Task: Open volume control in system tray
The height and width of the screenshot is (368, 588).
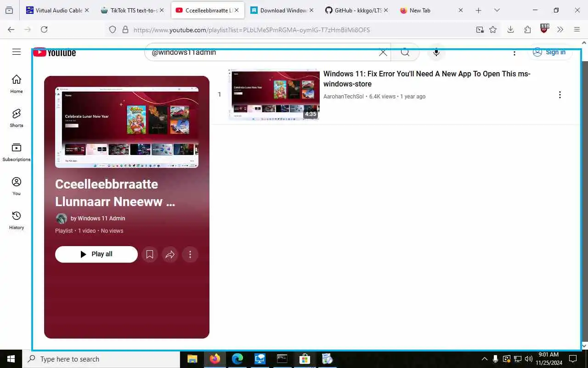Action: pos(528,359)
